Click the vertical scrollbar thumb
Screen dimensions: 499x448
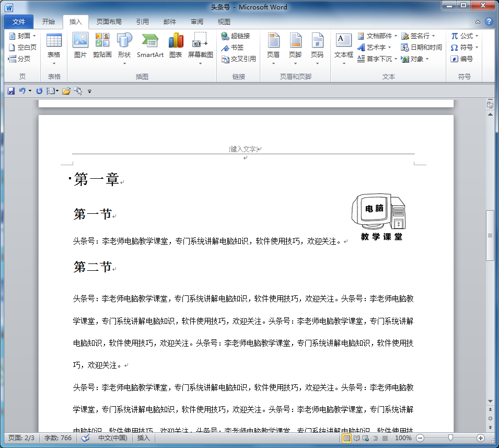[490, 235]
